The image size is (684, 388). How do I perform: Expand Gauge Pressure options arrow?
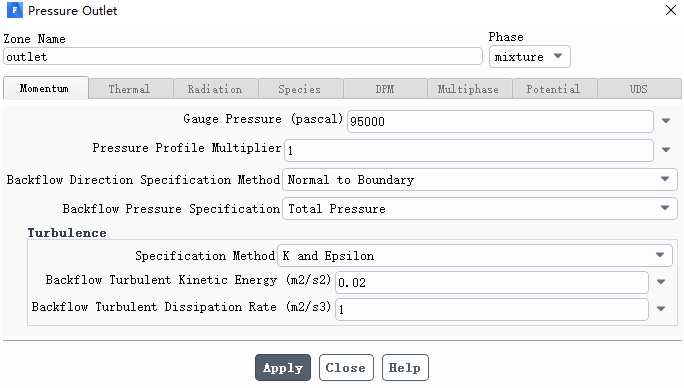666,121
